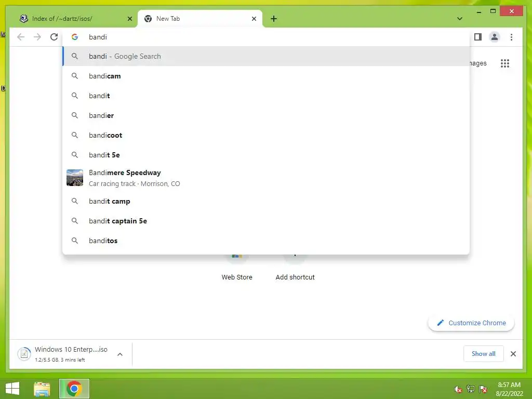Close the Index of /~dartz/isos/ tab

pos(129,19)
